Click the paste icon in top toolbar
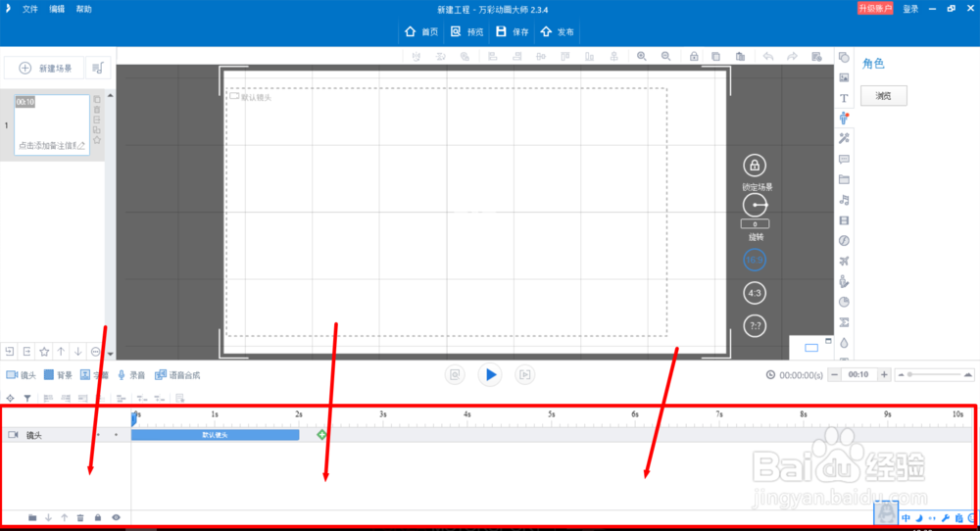The image size is (980, 531). tap(740, 56)
